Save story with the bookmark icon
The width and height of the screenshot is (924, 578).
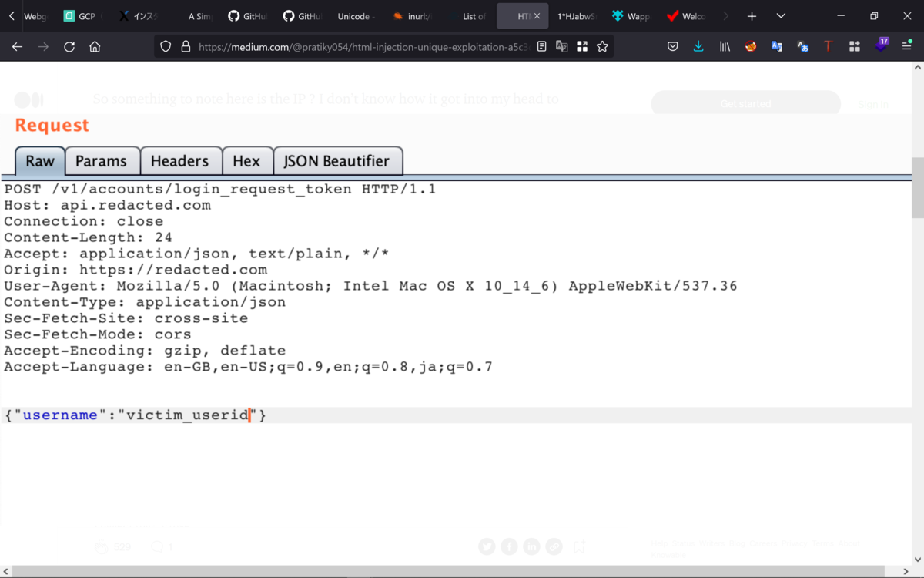579,546
